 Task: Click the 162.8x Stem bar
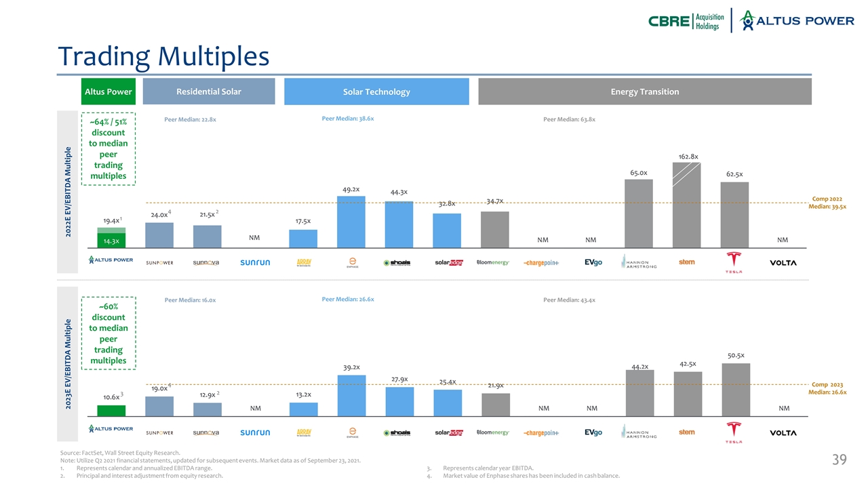[x=686, y=207]
